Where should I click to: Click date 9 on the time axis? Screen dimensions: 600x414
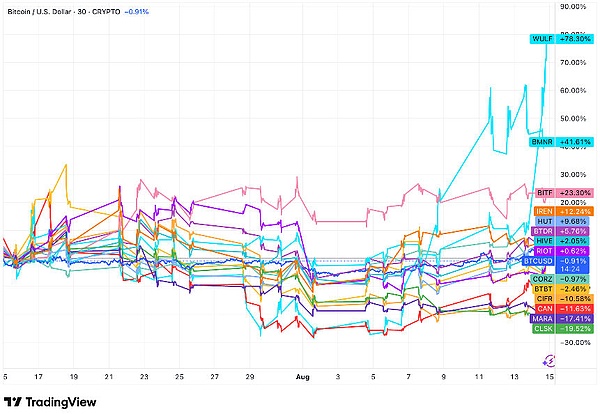pos(443,377)
